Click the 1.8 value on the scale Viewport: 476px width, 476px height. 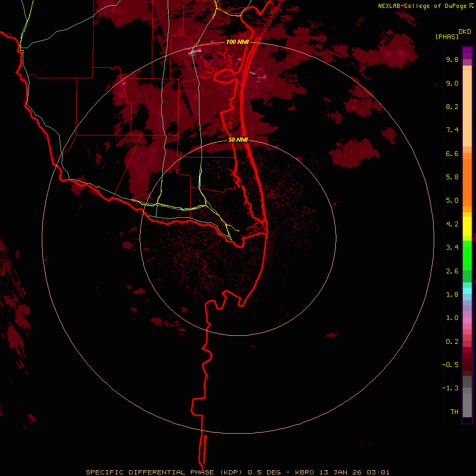click(x=452, y=295)
